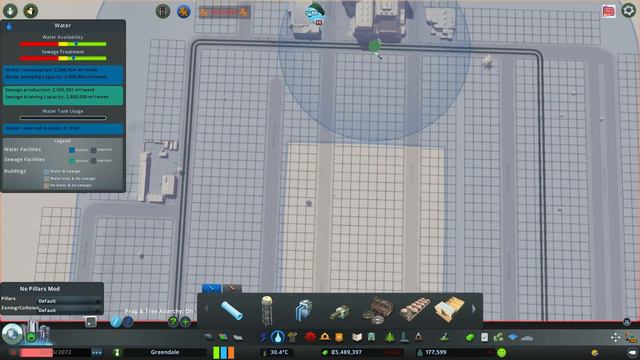Open the Healthcare services menu

(x=310, y=337)
